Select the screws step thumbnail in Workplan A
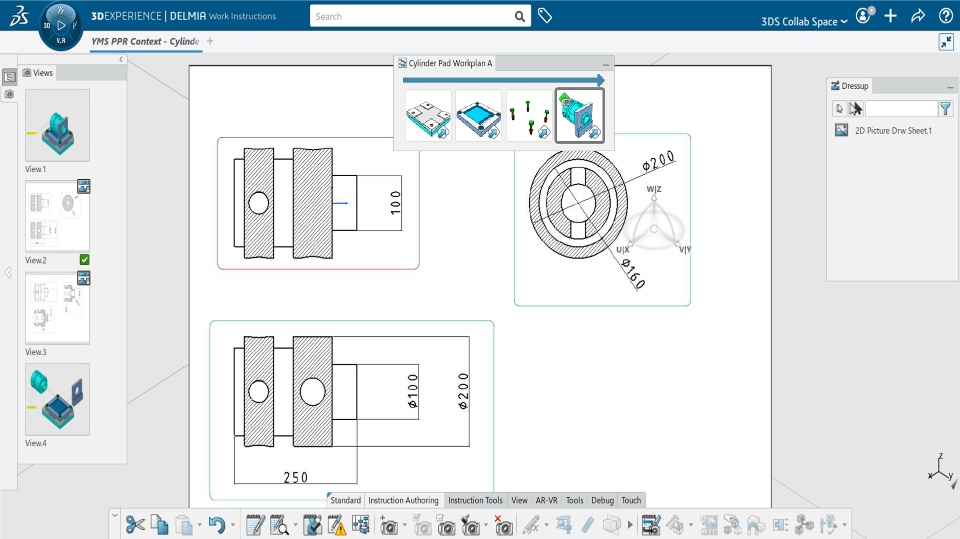The height and width of the screenshot is (539, 960). [529, 116]
